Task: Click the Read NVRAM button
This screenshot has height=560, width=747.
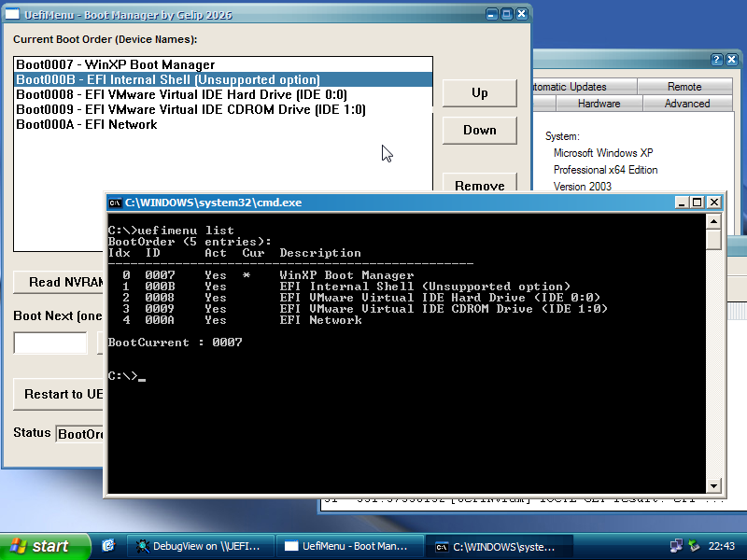Action: (x=59, y=282)
